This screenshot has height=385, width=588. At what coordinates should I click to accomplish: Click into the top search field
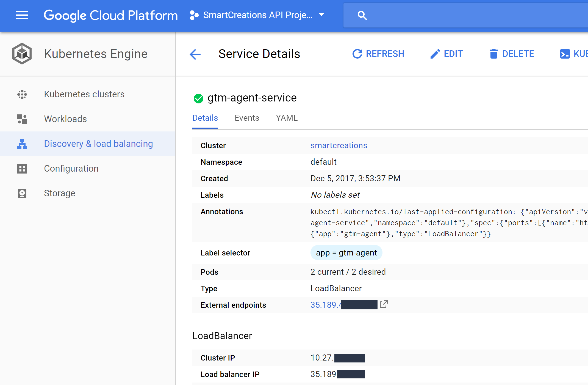tap(467, 15)
